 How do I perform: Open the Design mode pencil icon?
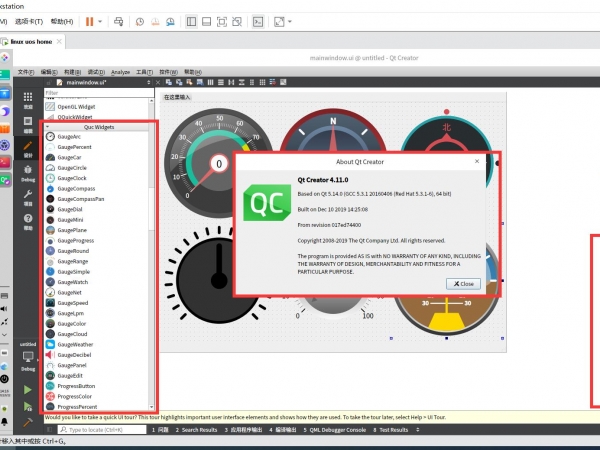point(27,146)
